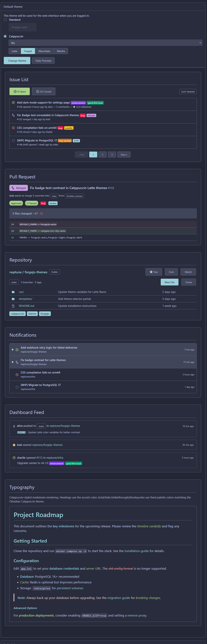The width and height of the screenshot is (207, 644).
Task: Click the disabled forgejo-auto theme field
Action: (22, 27)
